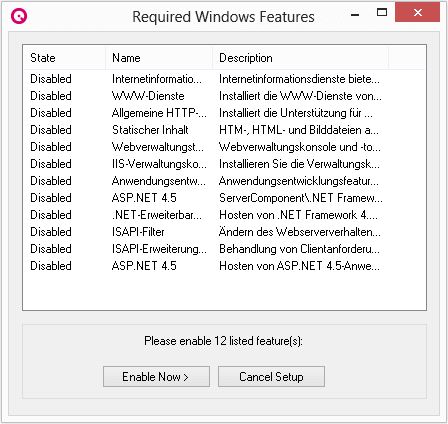Click the pink app icon in title bar
448x424 pixels.
click(x=19, y=16)
